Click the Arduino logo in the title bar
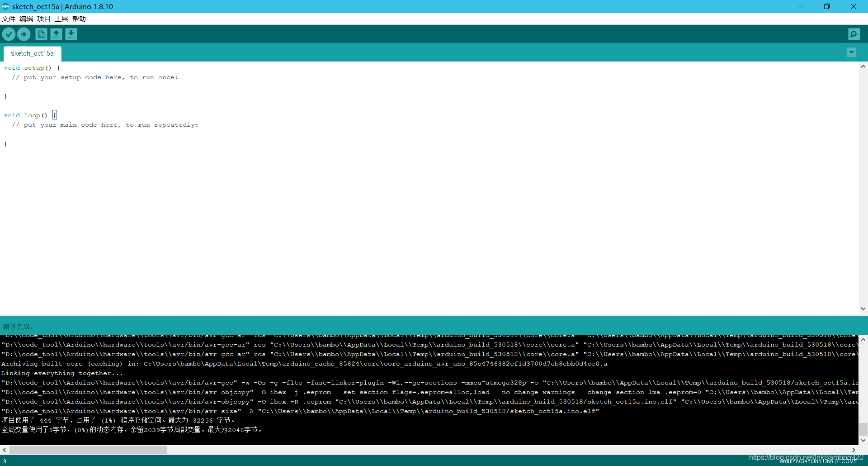868x466 pixels. (5, 6)
